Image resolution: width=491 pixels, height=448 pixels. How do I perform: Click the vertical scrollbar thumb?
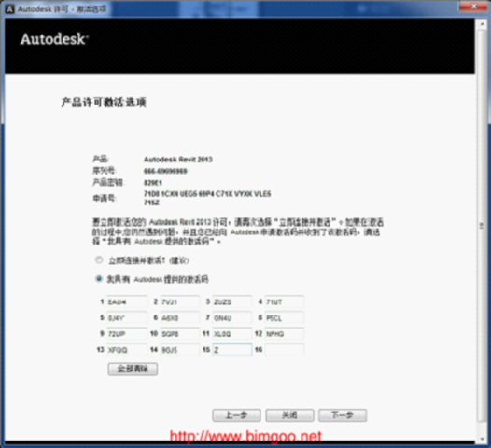pos(482,226)
